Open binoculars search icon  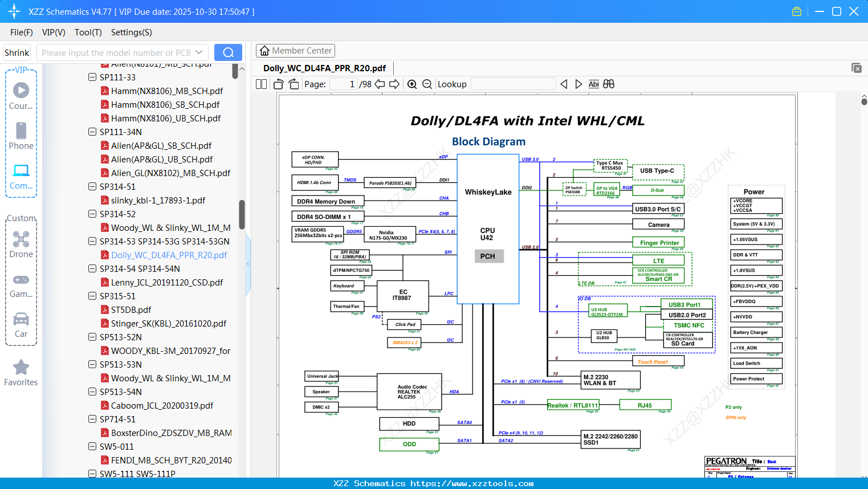pos(609,84)
